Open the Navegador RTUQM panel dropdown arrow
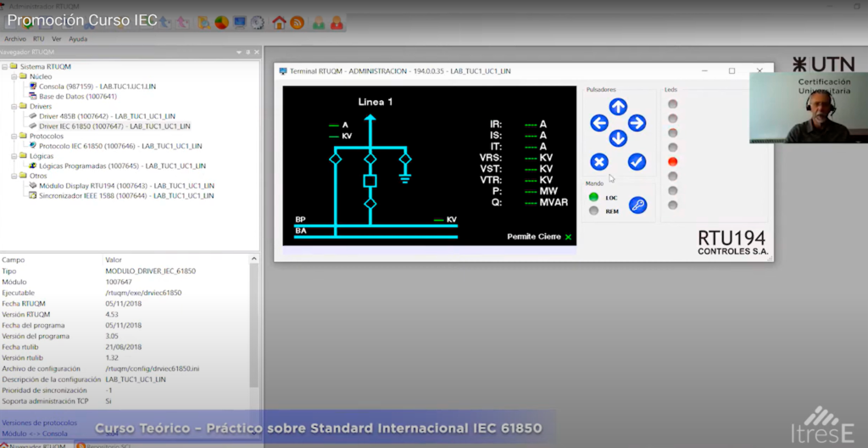The width and height of the screenshot is (868, 448). tap(239, 52)
